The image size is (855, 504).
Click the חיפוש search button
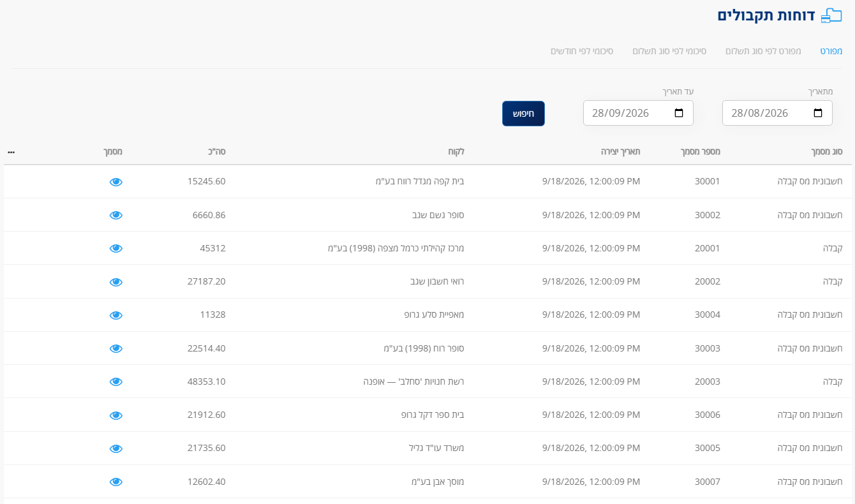click(x=523, y=114)
